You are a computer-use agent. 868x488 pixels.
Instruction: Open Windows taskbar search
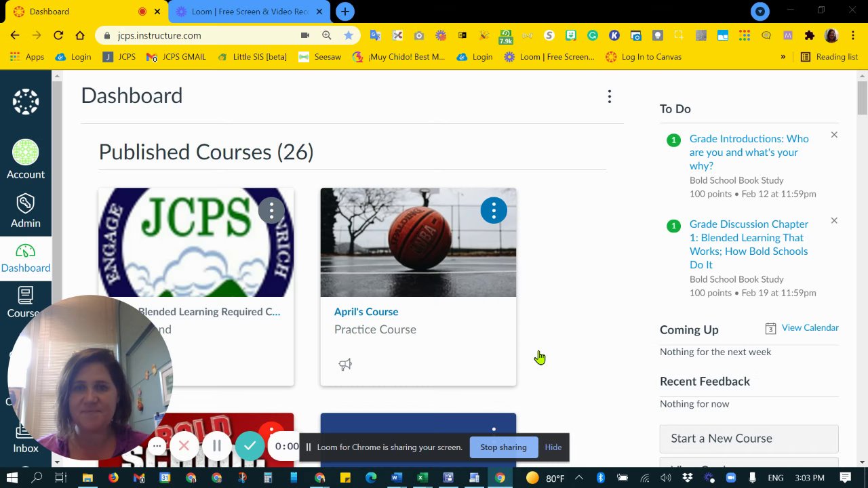pyautogui.click(x=37, y=478)
